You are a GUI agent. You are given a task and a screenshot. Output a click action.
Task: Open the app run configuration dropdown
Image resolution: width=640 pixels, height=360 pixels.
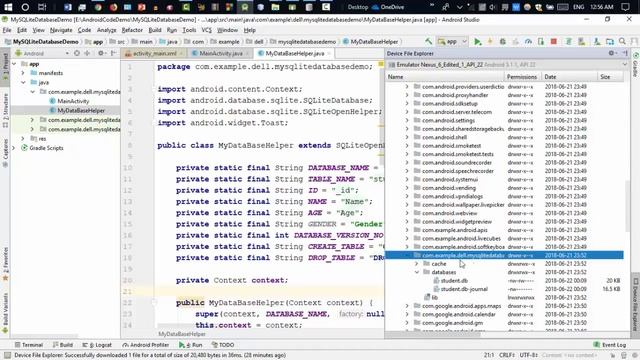pyautogui.click(x=452, y=41)
